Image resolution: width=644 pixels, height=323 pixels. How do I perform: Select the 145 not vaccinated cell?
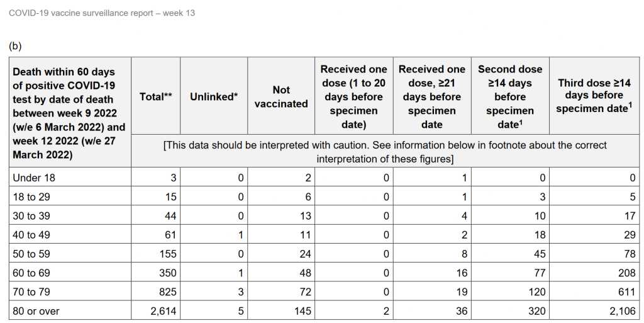click(x=302, y=311)
